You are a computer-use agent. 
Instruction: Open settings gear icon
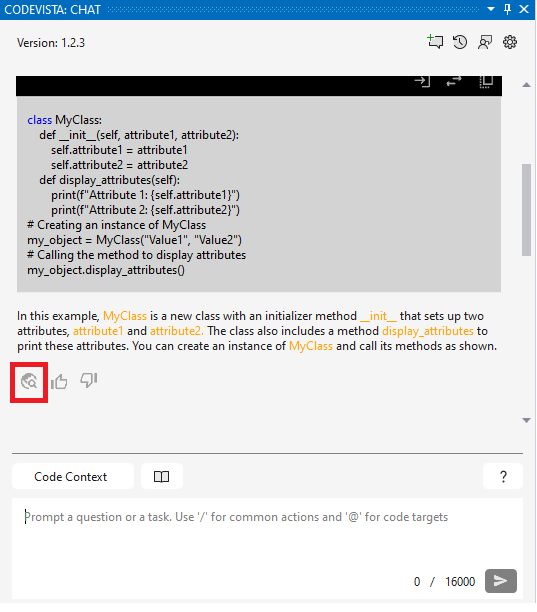[510, 42]
